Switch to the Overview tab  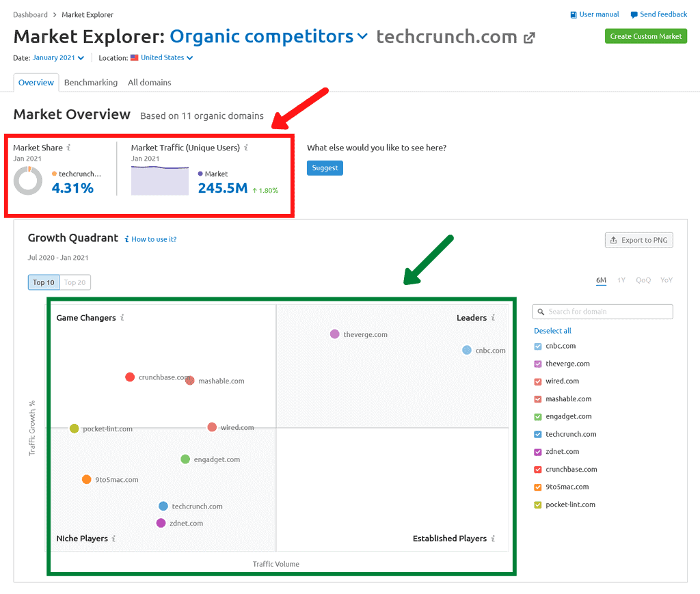click(x=36, y=83)
